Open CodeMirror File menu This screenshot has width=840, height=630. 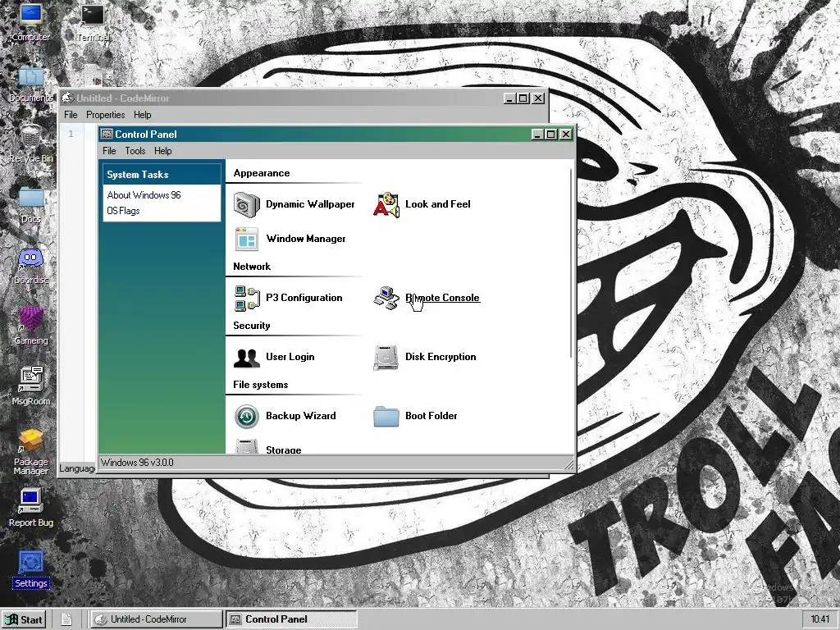pos(71,115)
